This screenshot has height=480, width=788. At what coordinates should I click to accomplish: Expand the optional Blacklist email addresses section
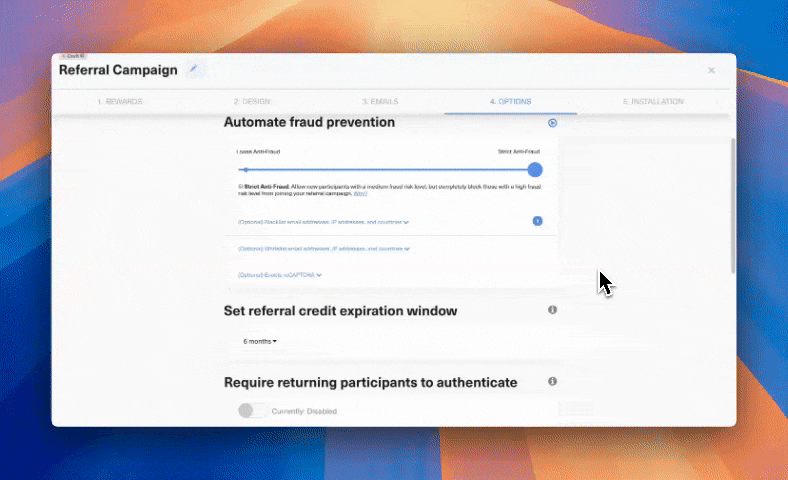323,221
